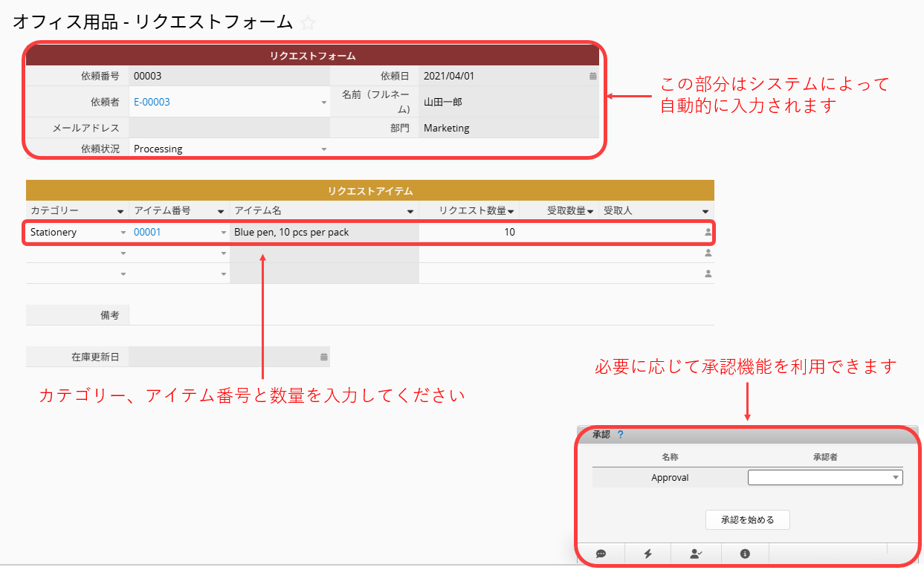This screenshot has width=924, height=570.
Task: Open the calendar picker for 在庫更新日
Action: click(323, 357)
